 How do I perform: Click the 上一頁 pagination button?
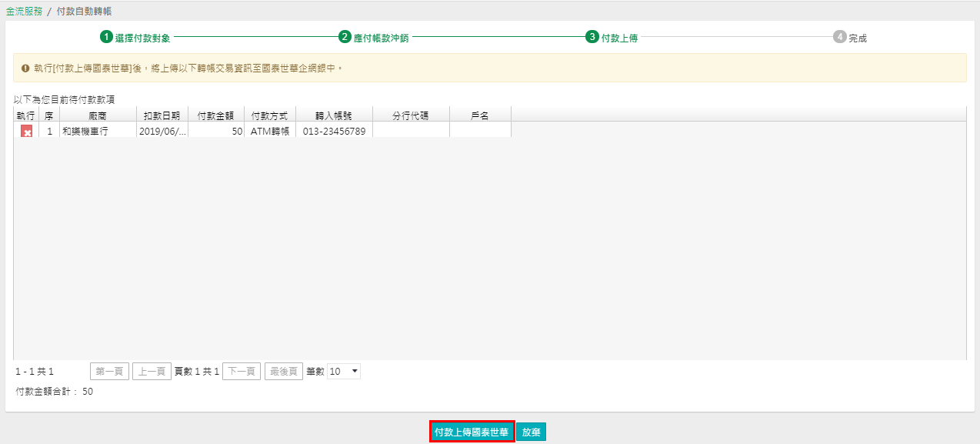152,372
